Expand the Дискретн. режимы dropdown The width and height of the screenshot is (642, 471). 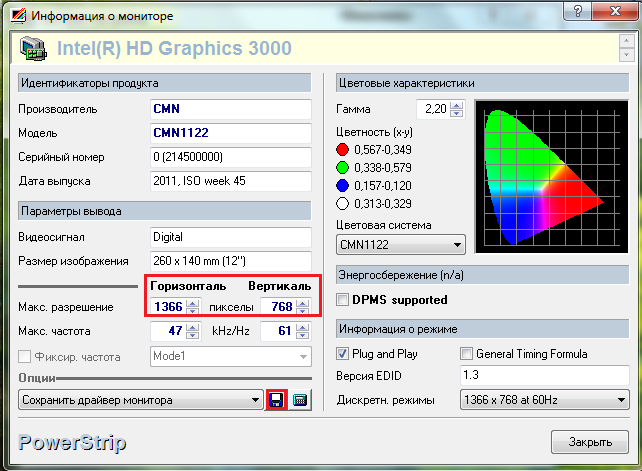click(545, 400)
